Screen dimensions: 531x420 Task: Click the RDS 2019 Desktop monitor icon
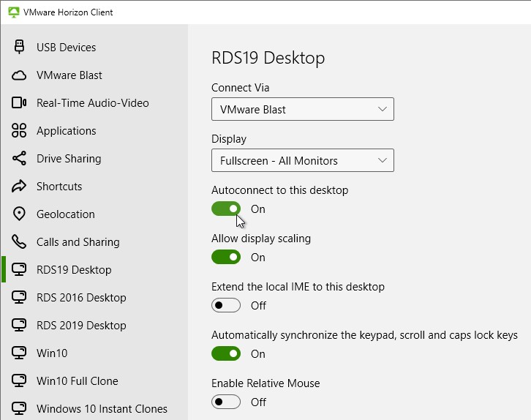click(19, 325)
